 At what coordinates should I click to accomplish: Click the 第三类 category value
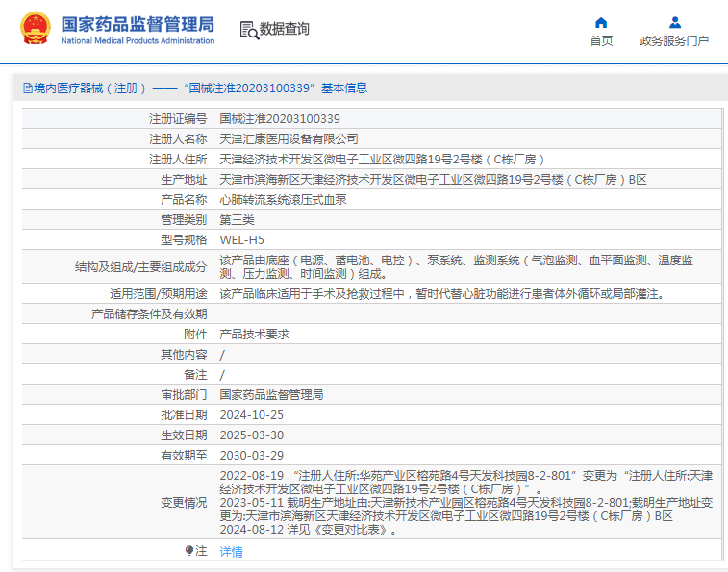click(237, 219)
